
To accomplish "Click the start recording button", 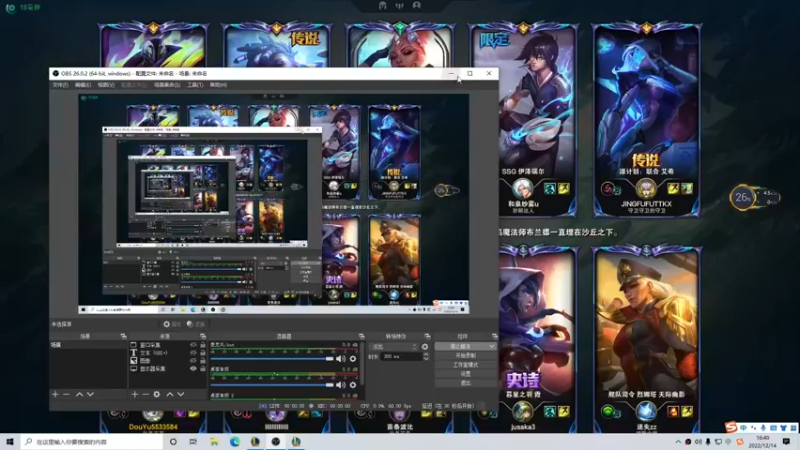I will [x=465, y=355].
